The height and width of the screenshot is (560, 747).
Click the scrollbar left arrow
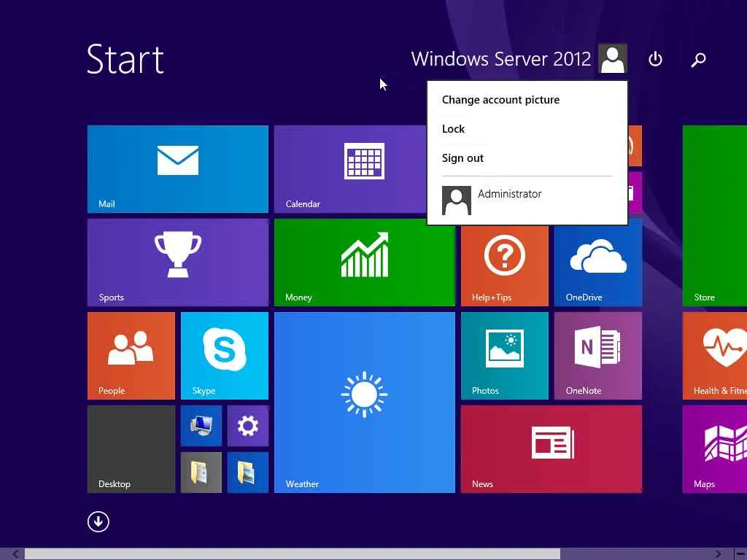click(x=16, y=554)
